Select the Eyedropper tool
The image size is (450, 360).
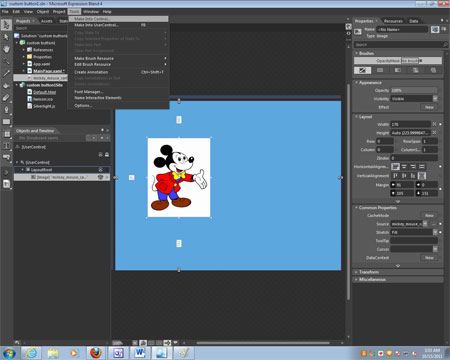point(6,73)
